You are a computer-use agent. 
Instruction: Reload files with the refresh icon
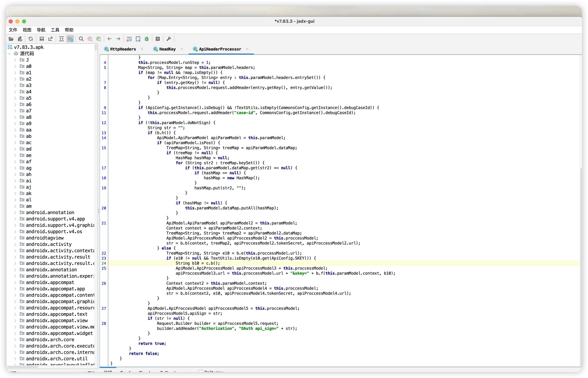pyautogui.click(x=31, y=39)
